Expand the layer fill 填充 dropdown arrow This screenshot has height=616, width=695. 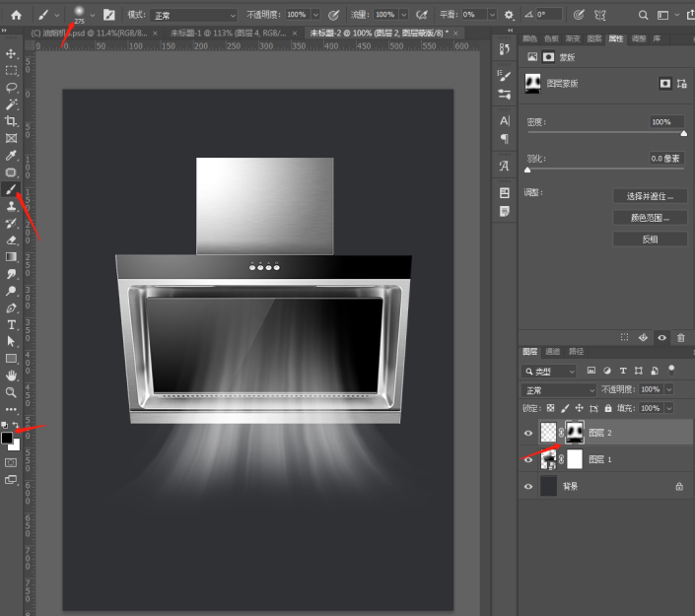pos(668,408)
